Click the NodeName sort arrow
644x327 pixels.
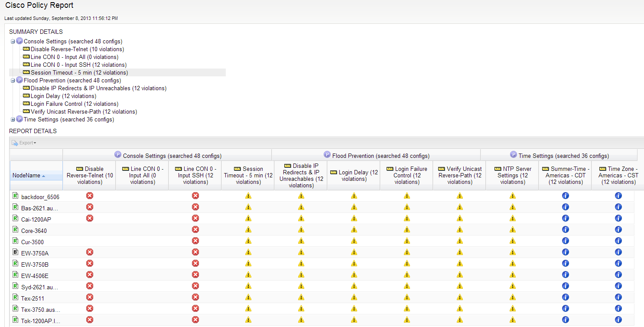pos(43,176)
